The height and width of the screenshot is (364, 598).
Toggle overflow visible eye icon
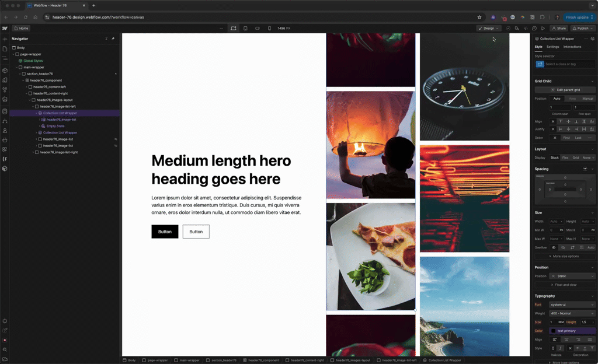click(554, 247)
